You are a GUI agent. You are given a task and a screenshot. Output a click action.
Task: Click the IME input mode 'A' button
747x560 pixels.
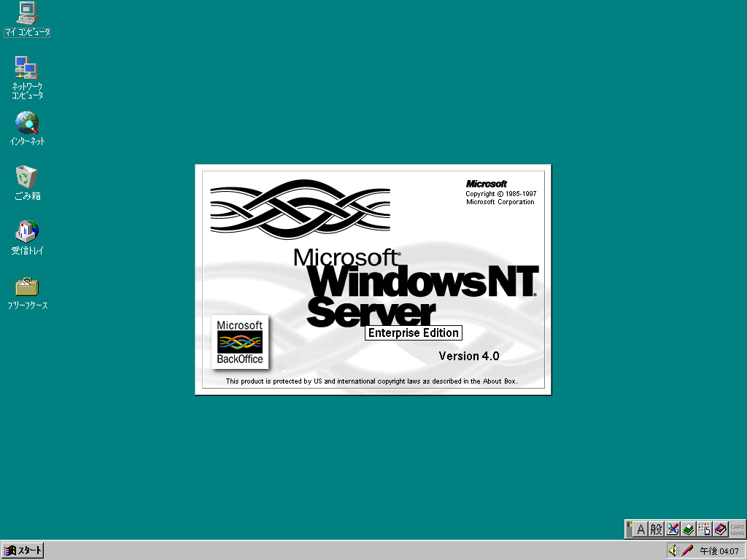coord(640,529)
